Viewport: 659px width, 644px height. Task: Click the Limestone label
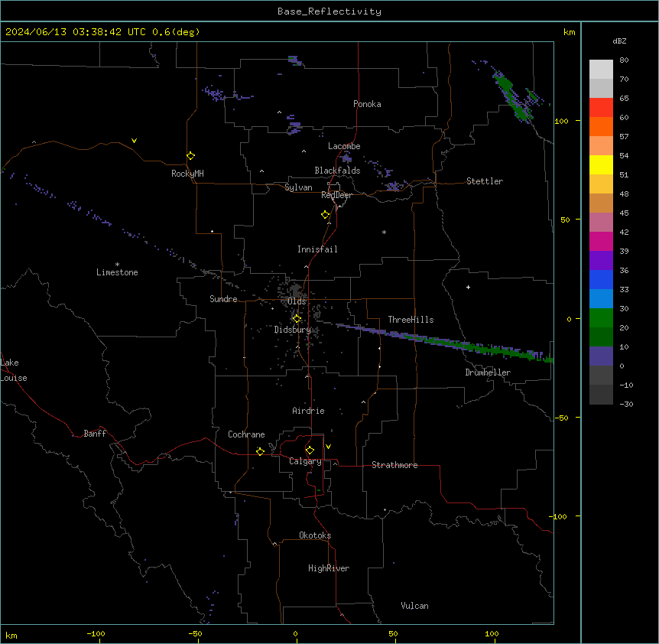pyautogui.click(x=117, y=272)
